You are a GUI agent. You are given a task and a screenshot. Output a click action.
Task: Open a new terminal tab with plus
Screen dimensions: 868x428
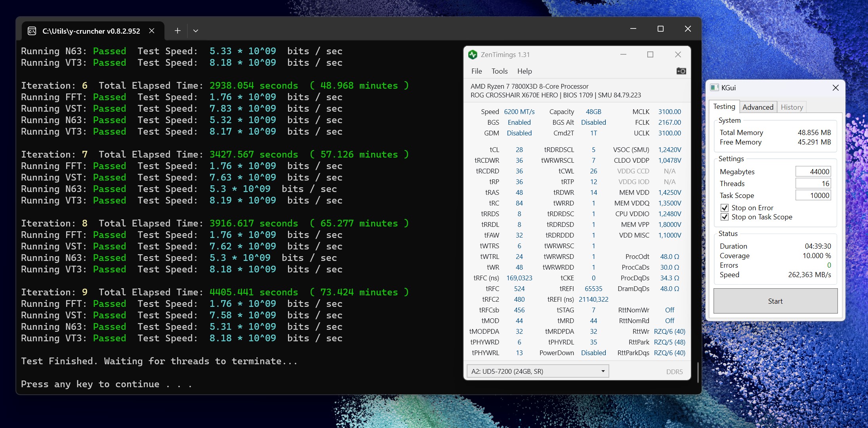(x=177, y=31)
